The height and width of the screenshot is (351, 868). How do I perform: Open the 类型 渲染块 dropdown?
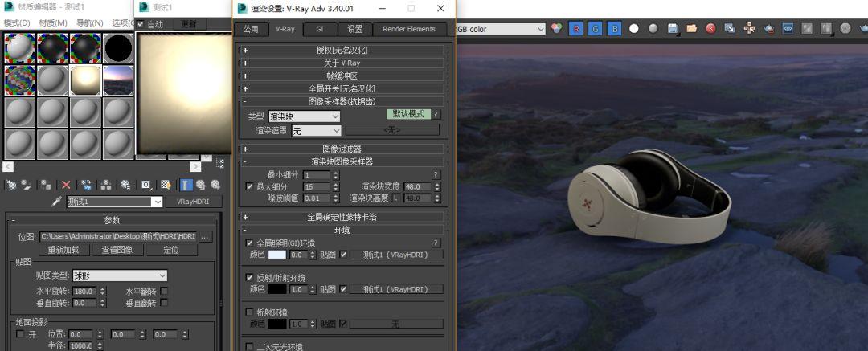click(305, 116)
